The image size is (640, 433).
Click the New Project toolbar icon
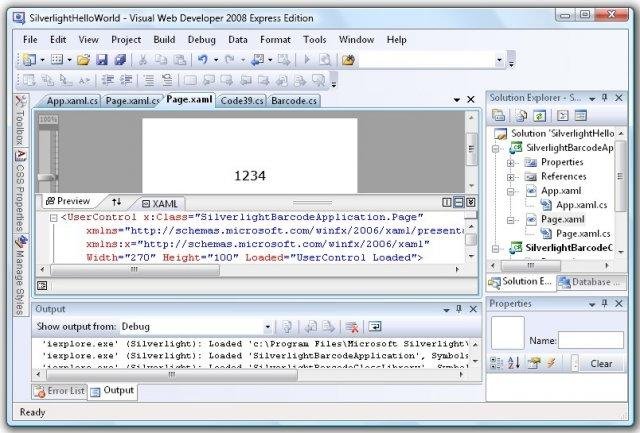29,60
